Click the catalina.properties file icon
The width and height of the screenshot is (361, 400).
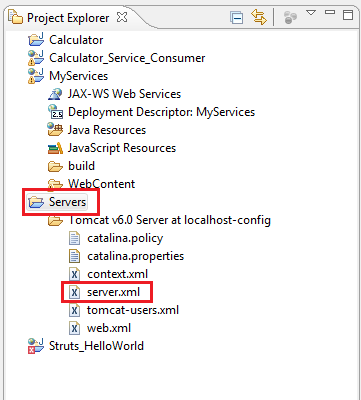[74, 256]
